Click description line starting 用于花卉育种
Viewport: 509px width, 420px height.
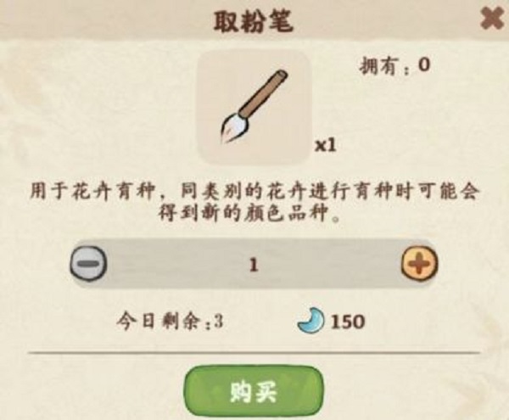tap(255, 192)
